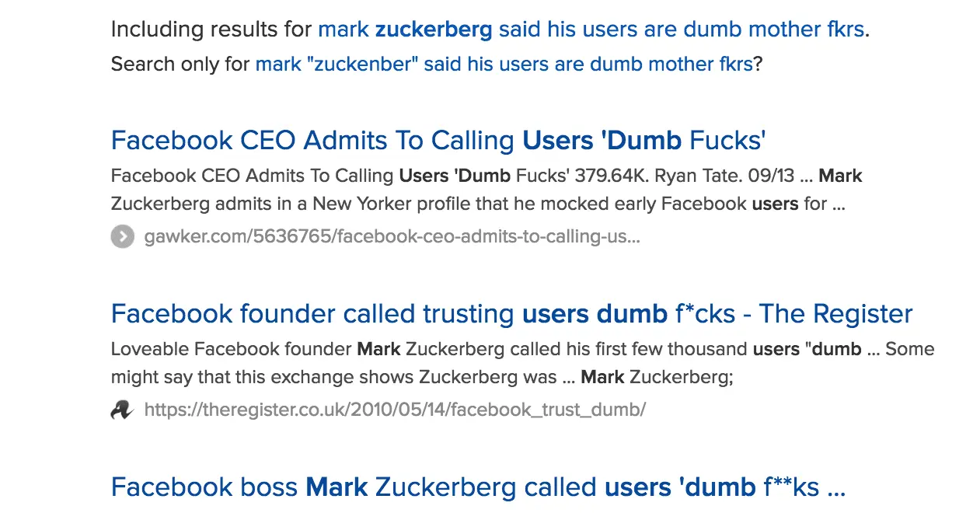Click the Gawker snippet line mentioning Ryan Tate

pyautogui.click(x=486, y=176)
